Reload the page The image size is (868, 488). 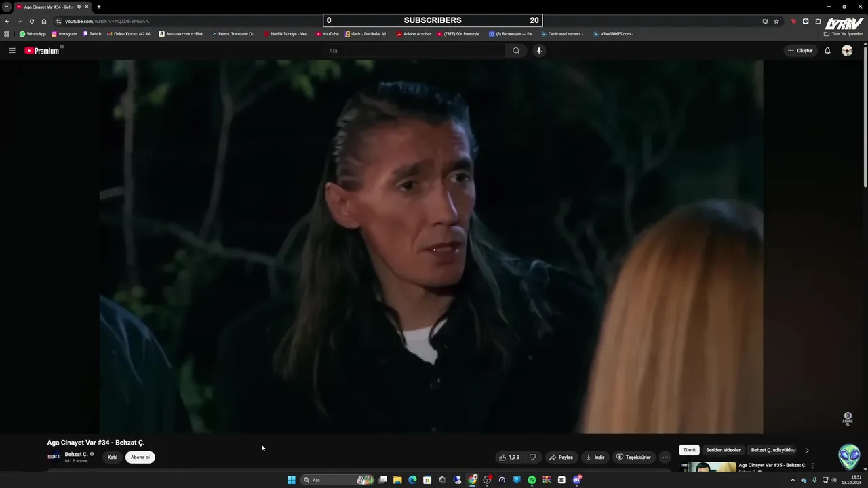tap(32, 21)
